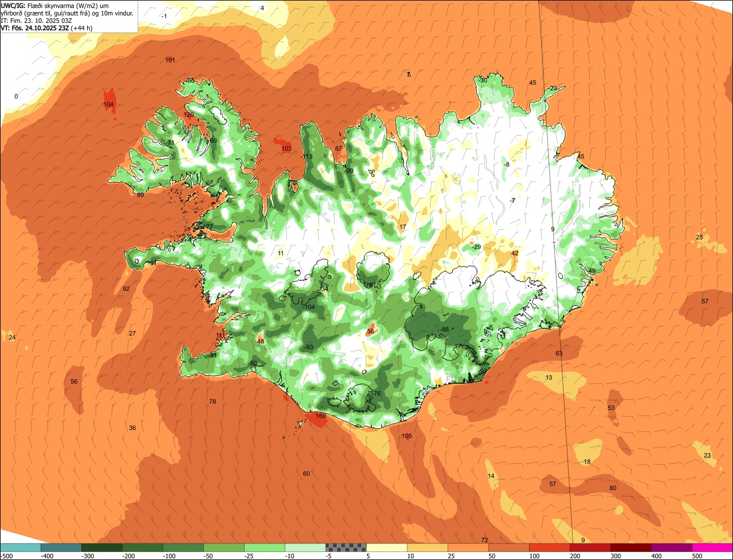Click the dark maroon 300 to 400 legend swatch

pos(631,547)
